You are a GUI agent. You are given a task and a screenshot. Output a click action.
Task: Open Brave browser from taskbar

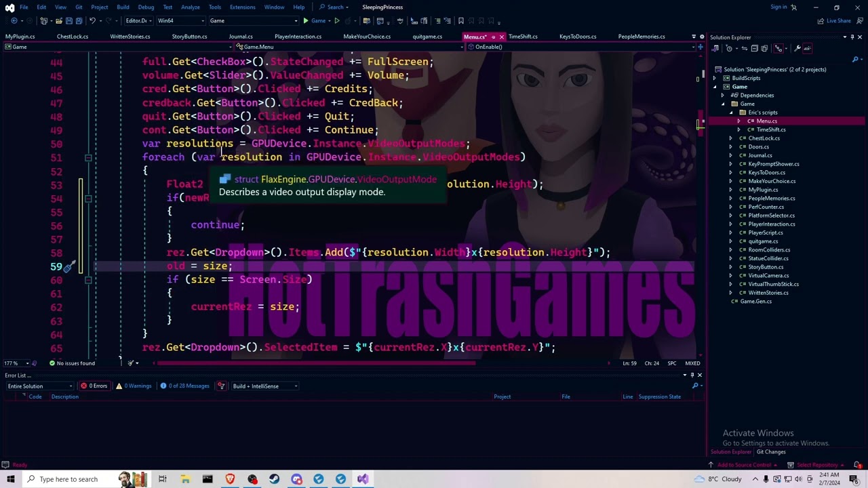230,479
